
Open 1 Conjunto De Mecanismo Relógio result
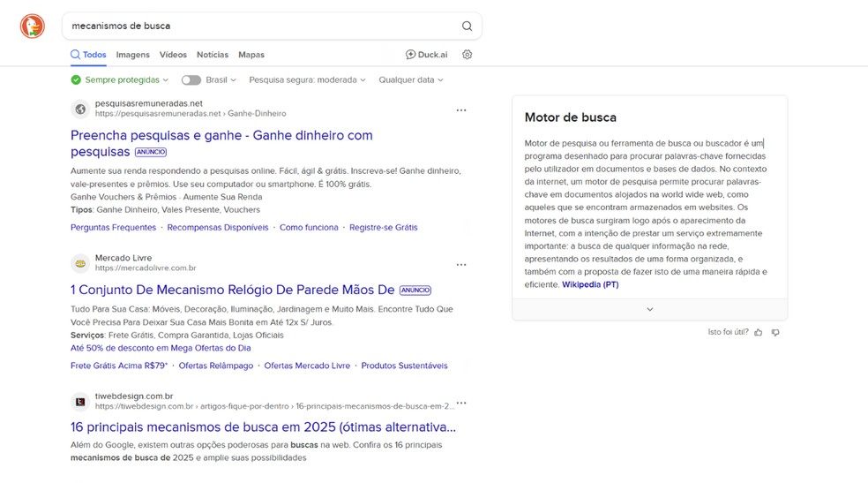pyautogui.click(x=233, y=290)
